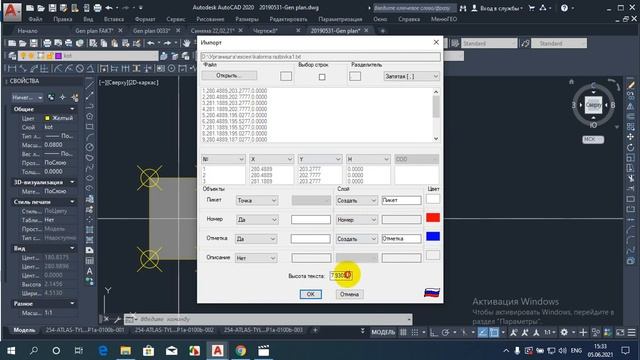Click the red Номер color swatch
Screen dimensions: 640x360
(x=433, y=218)
